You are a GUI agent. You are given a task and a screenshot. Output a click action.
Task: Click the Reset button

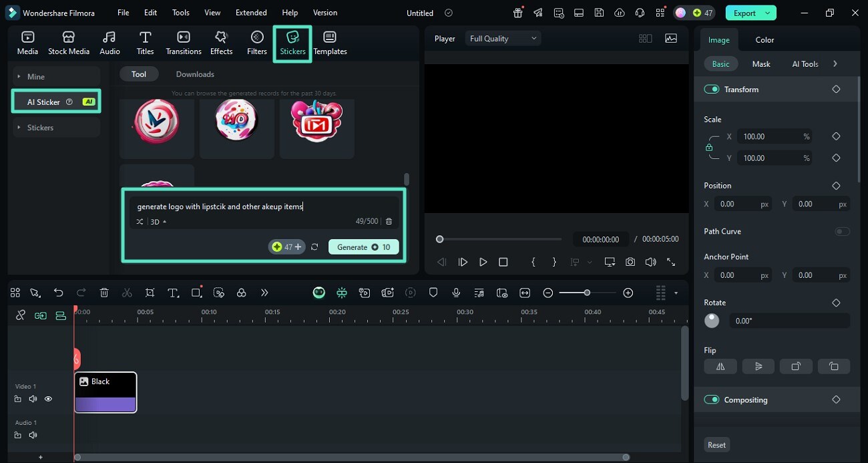click(x=716, y=445)
